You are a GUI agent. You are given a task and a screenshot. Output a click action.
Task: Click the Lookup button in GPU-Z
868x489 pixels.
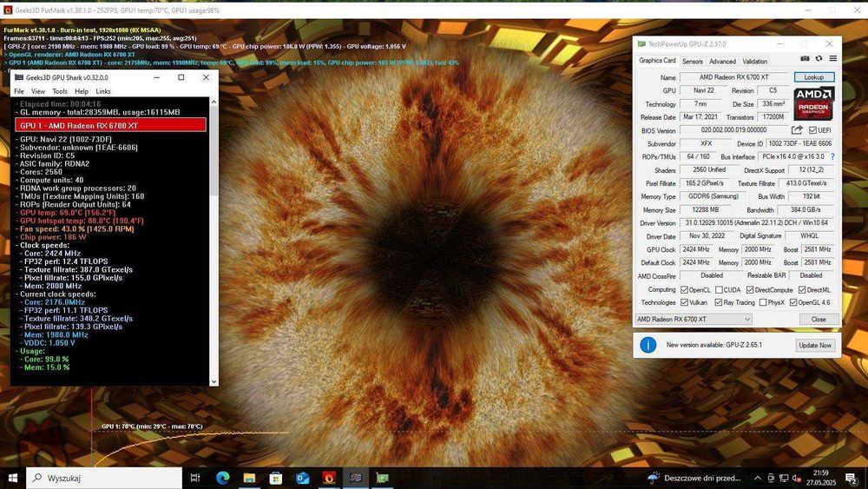[814, 77]
